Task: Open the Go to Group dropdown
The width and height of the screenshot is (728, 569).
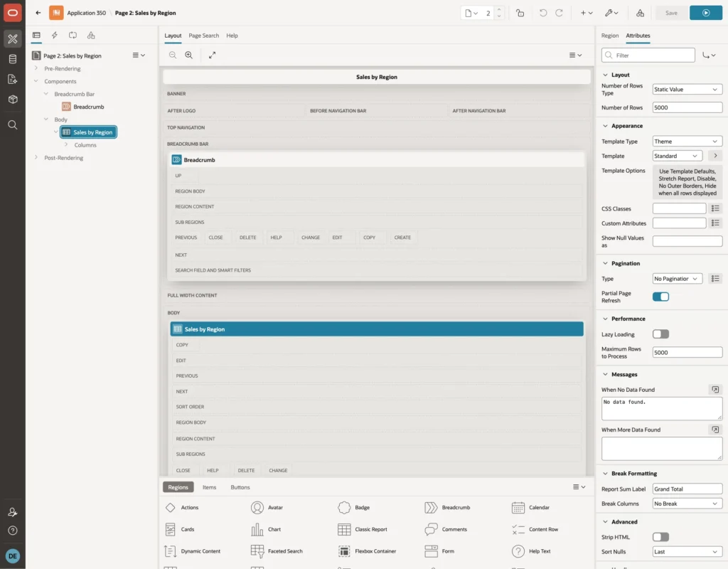Action: (x=709, y=55)
